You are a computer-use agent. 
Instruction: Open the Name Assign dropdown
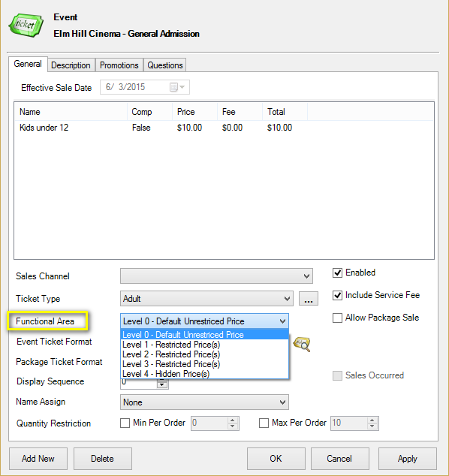[204, 402]
